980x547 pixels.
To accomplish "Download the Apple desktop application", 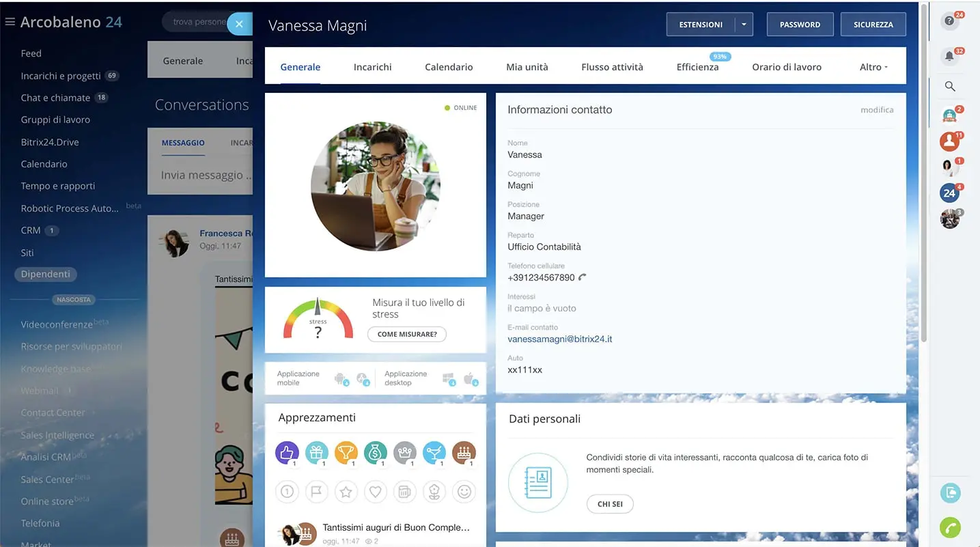I will pos(470,378).
